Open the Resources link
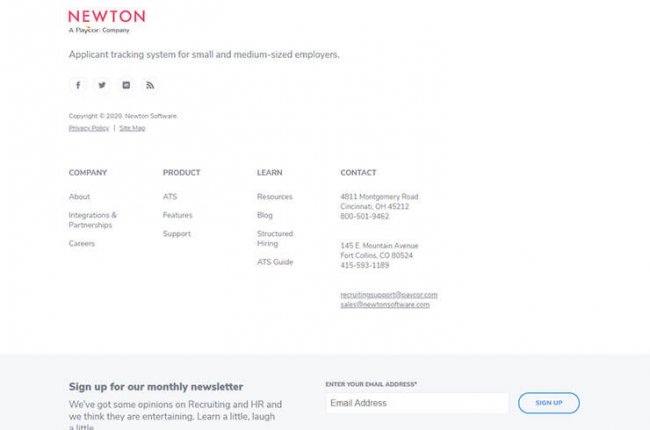The height and width of the screenshot is (430, 650). tap(274, 197)
